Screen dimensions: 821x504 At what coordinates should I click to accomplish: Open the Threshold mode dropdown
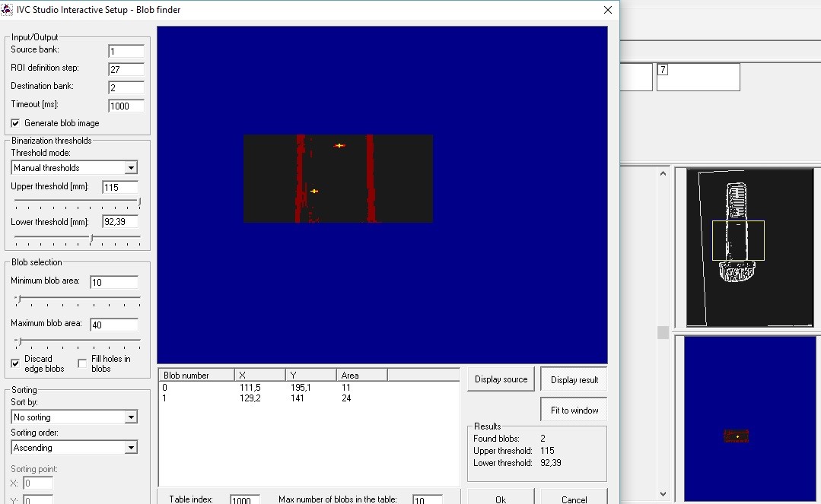131,167
